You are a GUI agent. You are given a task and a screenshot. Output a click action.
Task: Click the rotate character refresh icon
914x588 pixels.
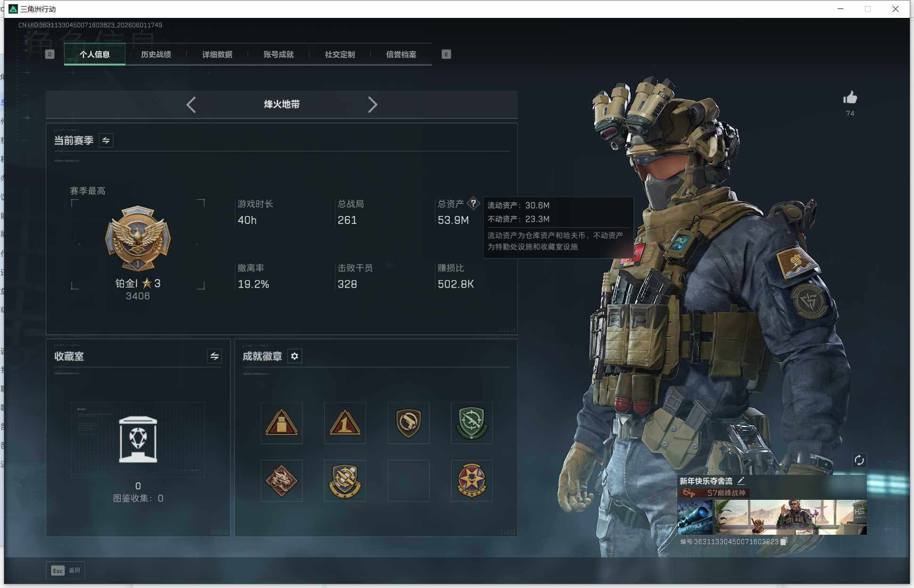pyautogui.click(x=859, y=460)
